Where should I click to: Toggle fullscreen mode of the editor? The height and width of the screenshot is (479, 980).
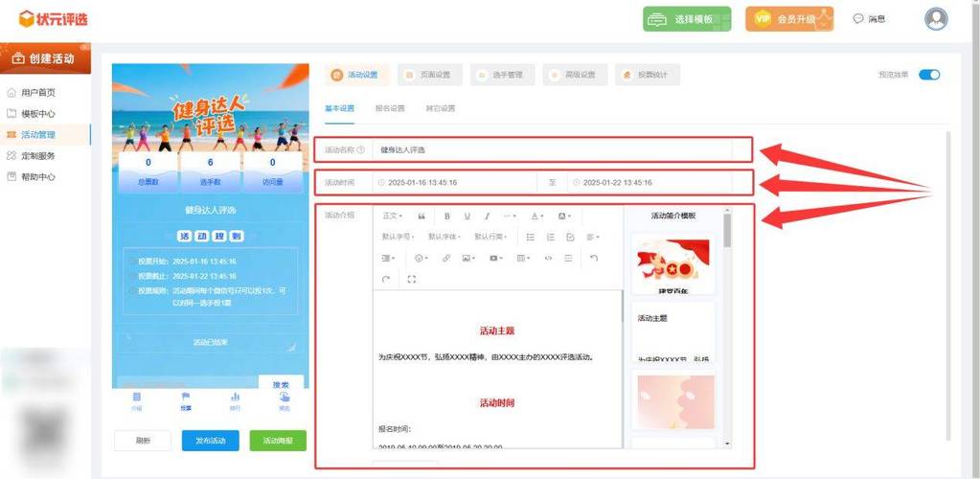point(412,280)
